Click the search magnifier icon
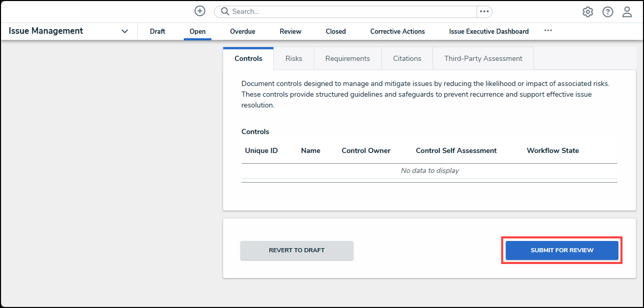644x308 pixels. tap(225, 11)
